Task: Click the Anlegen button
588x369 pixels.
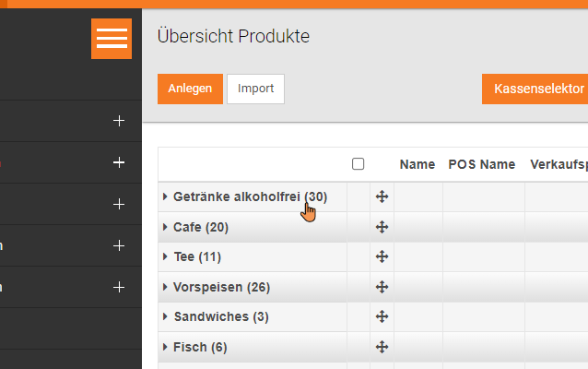Action: pos(190,89)
